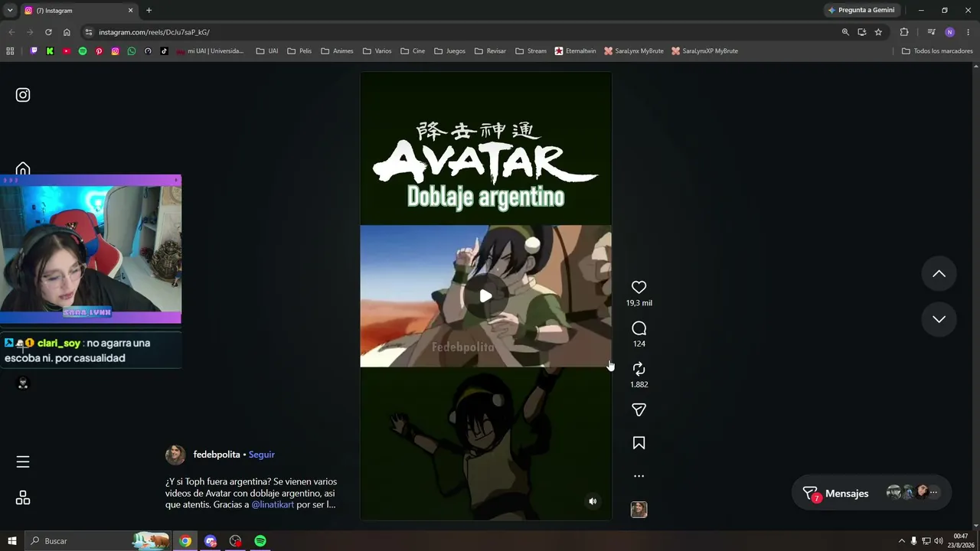Open the Instagram hamburger more menu
The width and height of the screenshot is (980, 551).
coord(23,461)
